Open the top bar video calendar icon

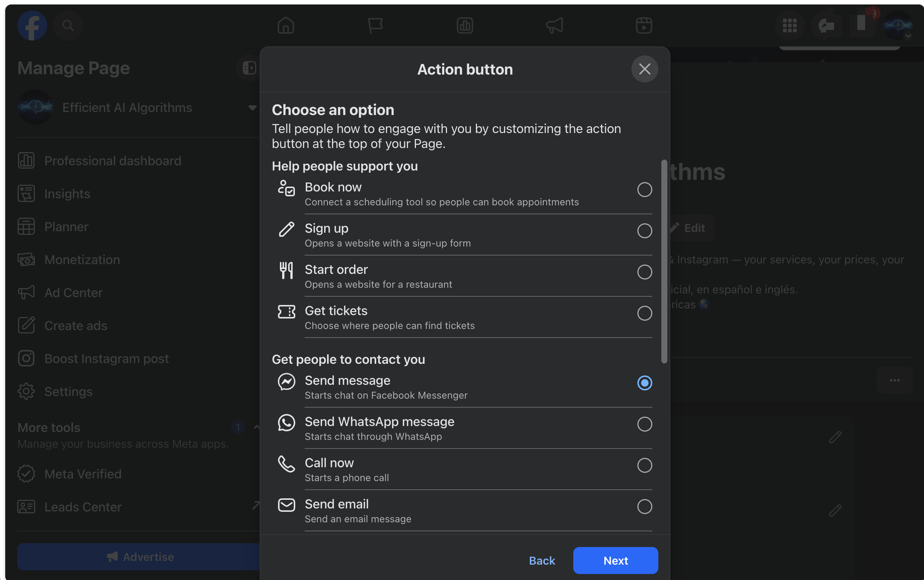pos(644,26)
